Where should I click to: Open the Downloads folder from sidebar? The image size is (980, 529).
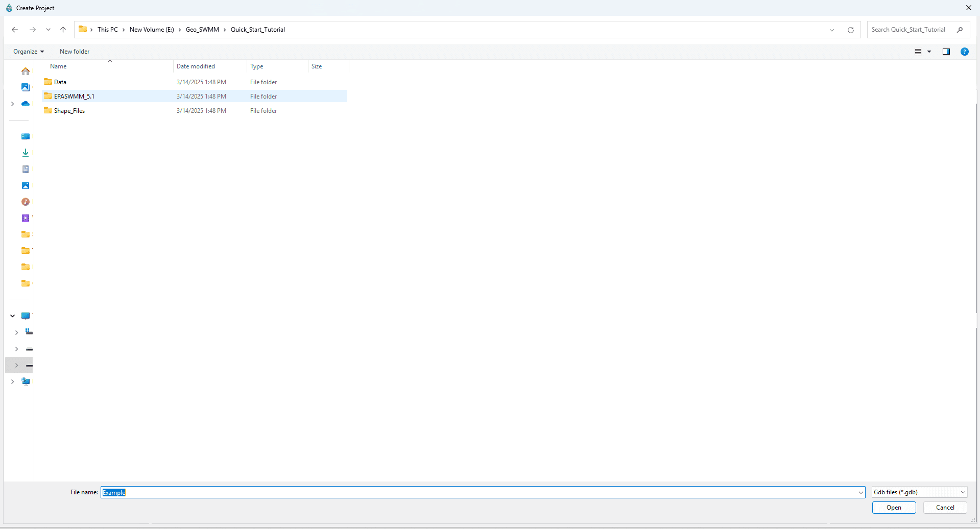tap(26, 153)
